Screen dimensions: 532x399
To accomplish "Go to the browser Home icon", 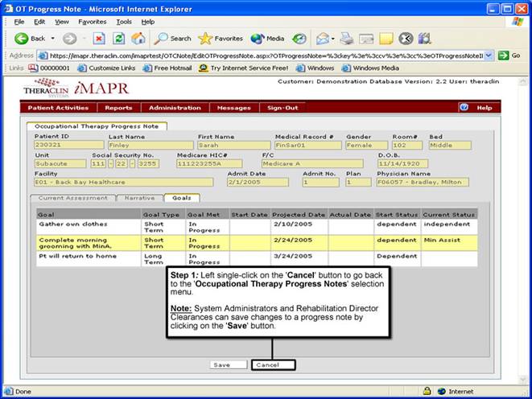I will point(138,38).
